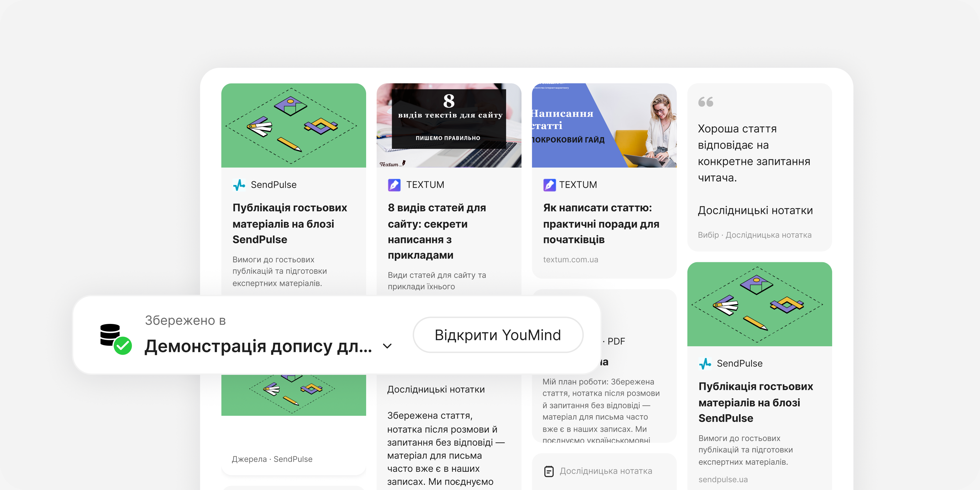980x490 pixels.
Task: Click the SendPulse logo icon on first card
Action: [x=239, y=185]
